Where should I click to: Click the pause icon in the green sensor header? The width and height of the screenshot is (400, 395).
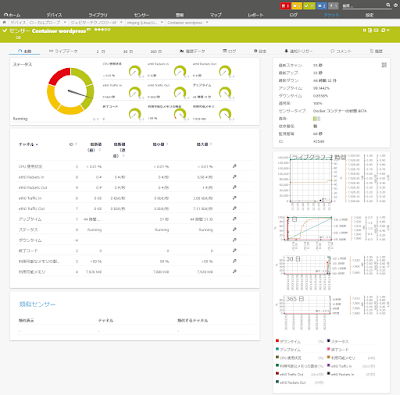(364, 30)
